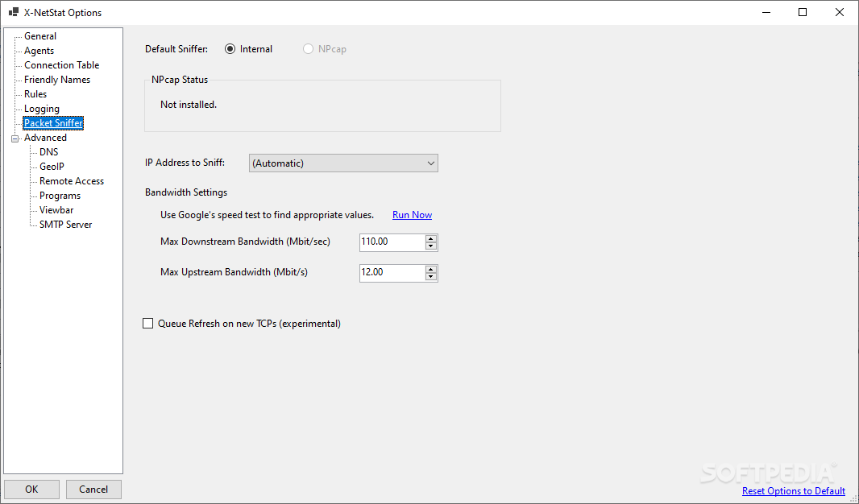Click 'Use Google's speed test' hint text

[267, 215]
